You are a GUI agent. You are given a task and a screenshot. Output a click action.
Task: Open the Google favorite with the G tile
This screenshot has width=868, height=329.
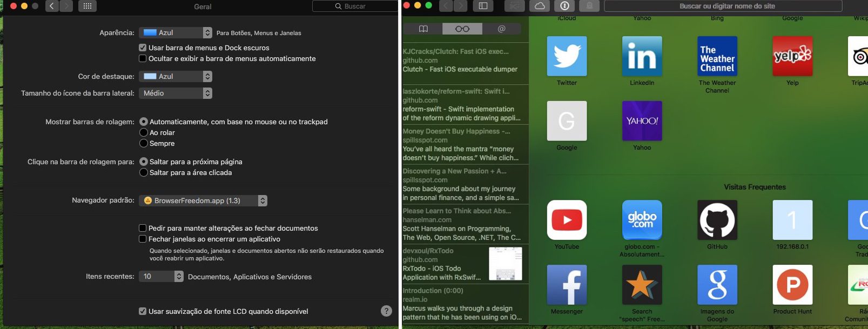(567, 121)
